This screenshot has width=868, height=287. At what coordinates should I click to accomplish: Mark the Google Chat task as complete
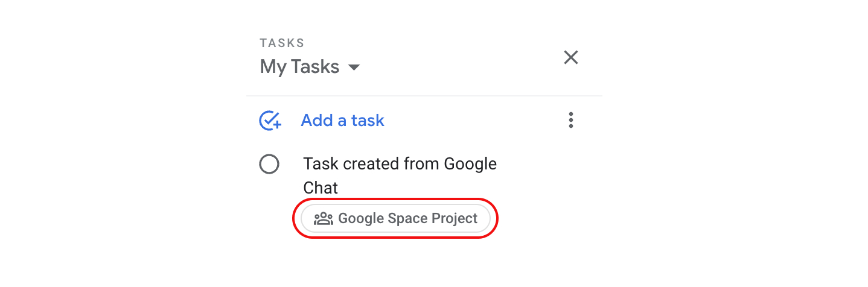(269, 164)
